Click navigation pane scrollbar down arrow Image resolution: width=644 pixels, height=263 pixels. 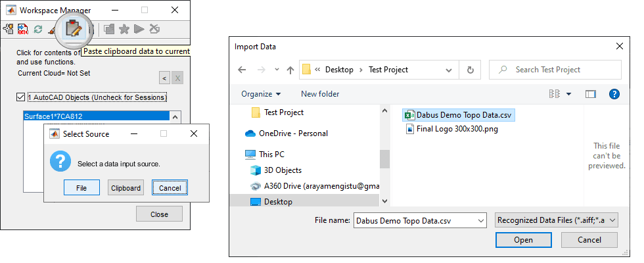pyautogui.click(x=384, y=201)
